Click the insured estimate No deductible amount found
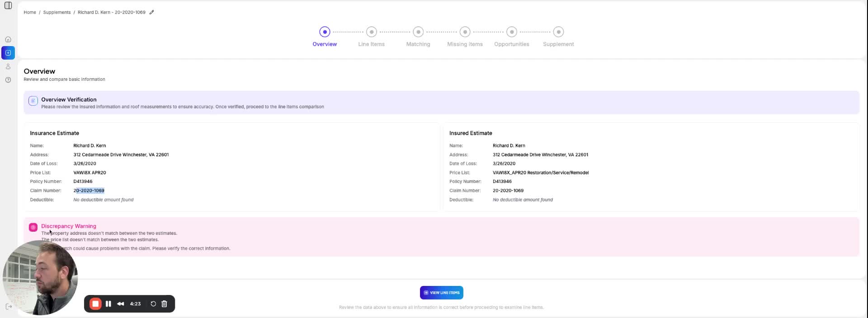 [x=523, y=200]
